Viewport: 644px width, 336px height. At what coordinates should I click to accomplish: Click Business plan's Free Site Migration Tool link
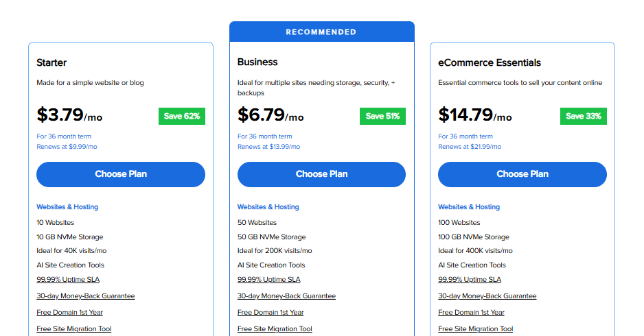click(x=275, y=329)
